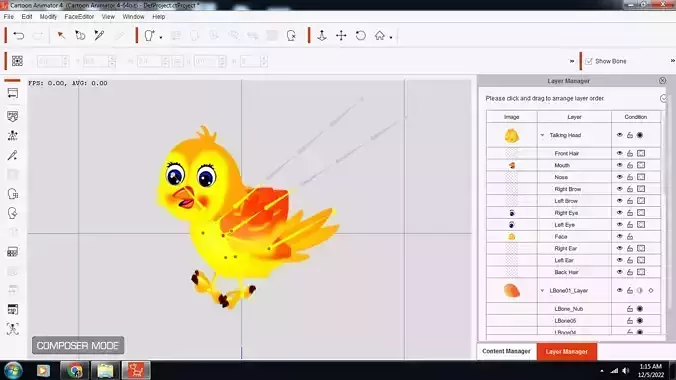Click the mask icon on Mouth row
The height and width of the screenshot is (380, 676).
(x=641, y=165)
